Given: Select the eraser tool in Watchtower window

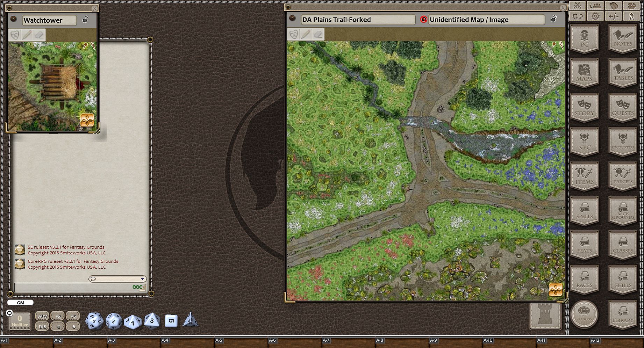Looking at the screenshot, I should click(39, 35).
